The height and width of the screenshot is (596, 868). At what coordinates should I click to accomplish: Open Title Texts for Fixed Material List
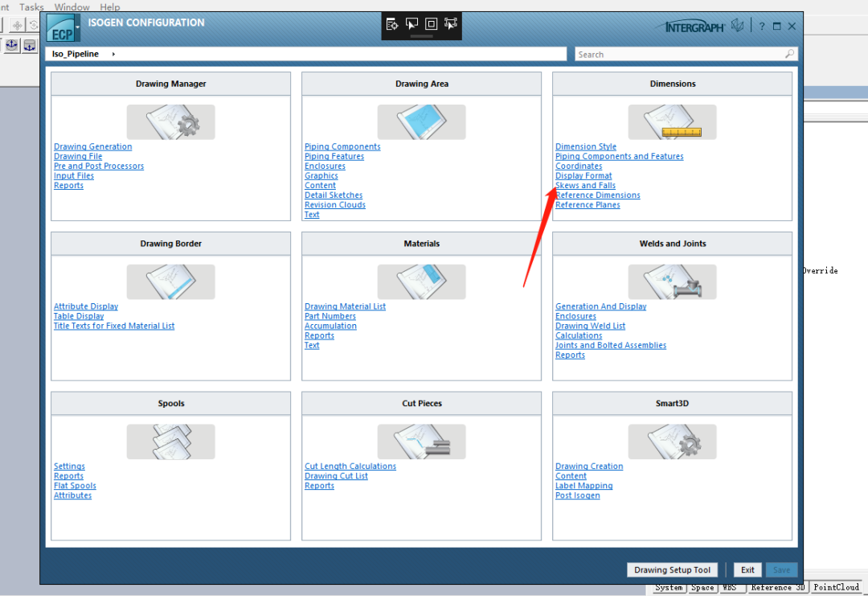click(114, 326)
